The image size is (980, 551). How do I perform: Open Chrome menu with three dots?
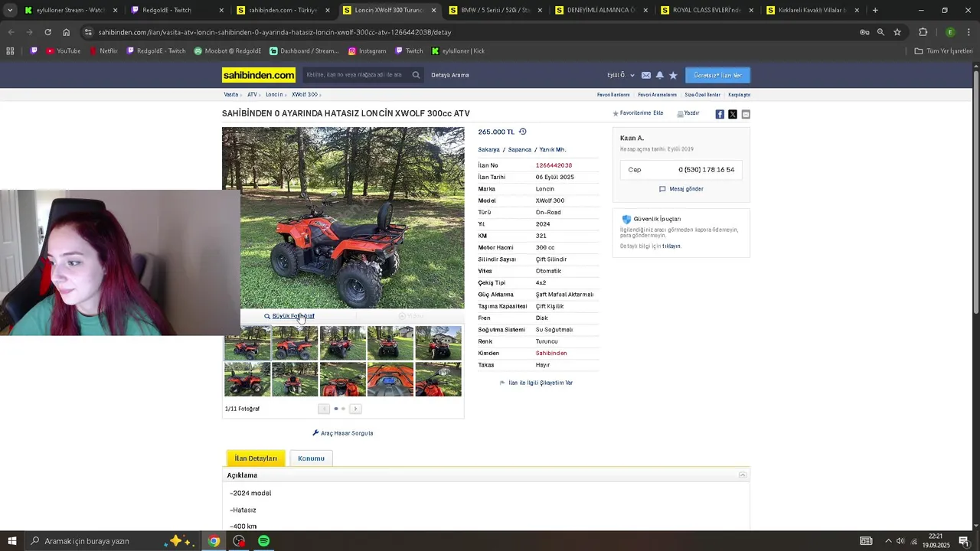tap(969, 32)
